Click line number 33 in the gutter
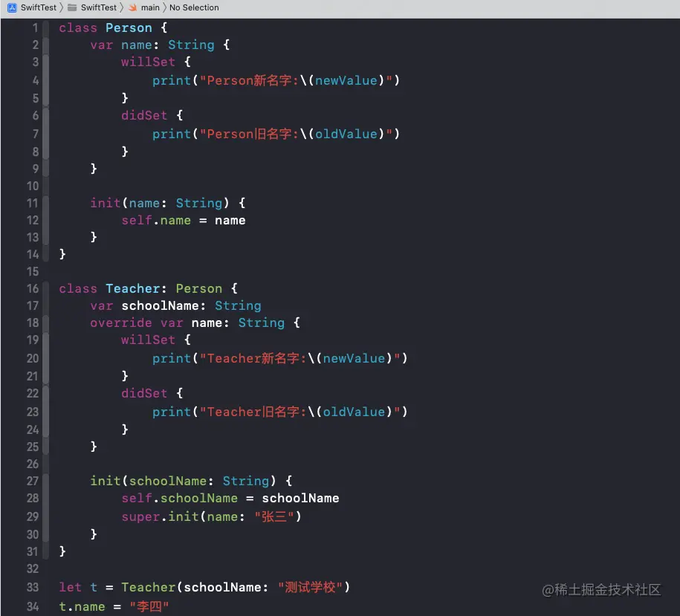Viewport: 680px width, 616px height. pyautogui.click(x=33, y=587)
